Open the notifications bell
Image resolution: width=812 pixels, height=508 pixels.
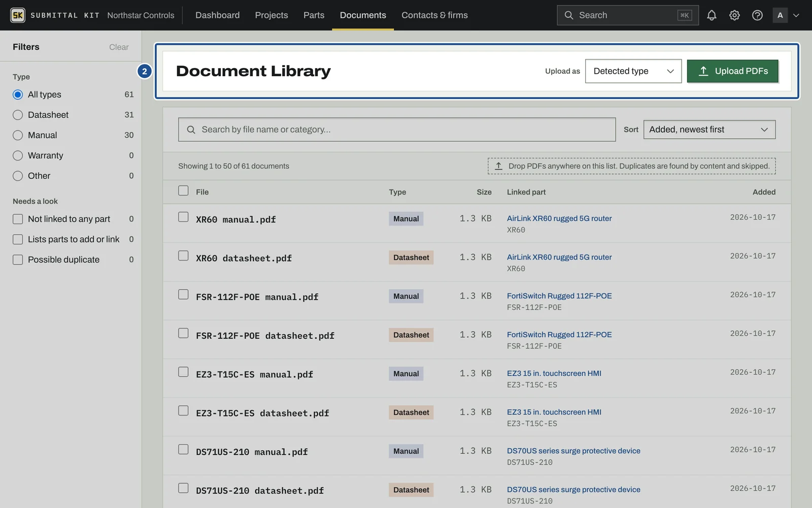point(712,15)
